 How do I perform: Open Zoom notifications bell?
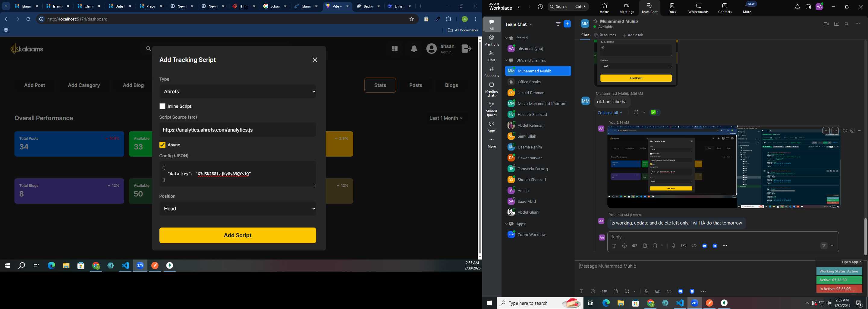797,7
